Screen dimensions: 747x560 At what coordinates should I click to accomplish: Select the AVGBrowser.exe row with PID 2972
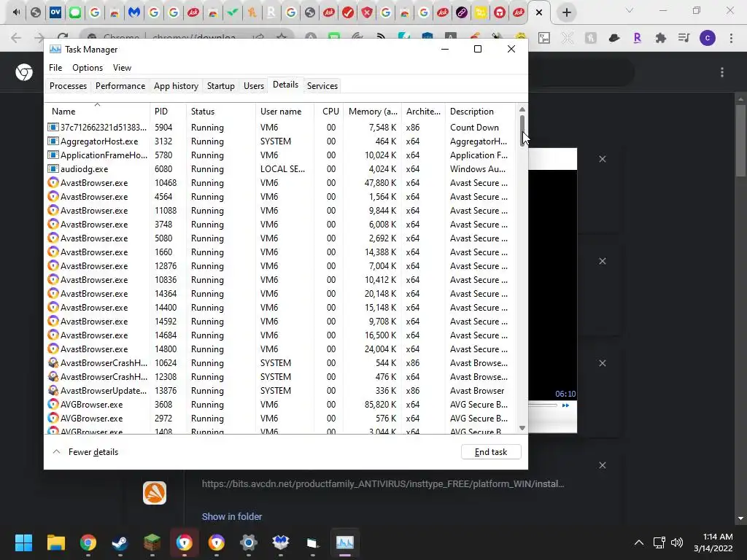(281, 418)
